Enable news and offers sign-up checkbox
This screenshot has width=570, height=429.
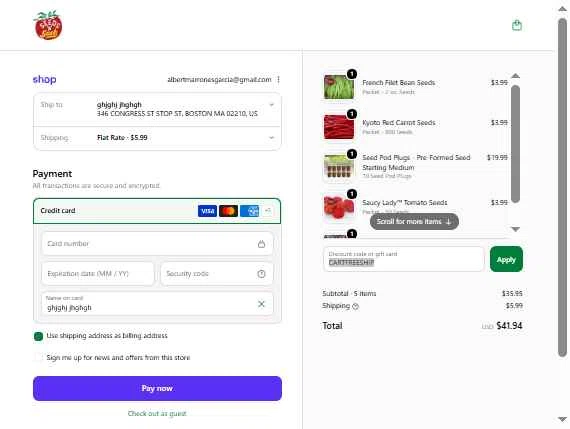[38, 357]
